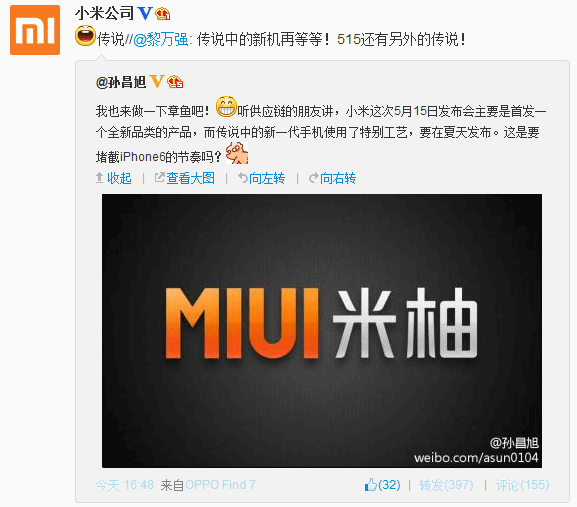
Task: Rotate image right with 向右转
Action: 333,178
